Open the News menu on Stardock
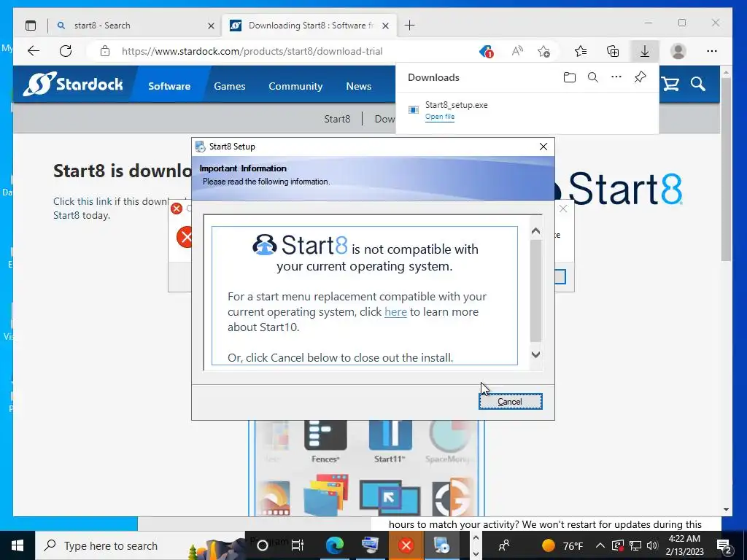Screen dimensions: 747x560 click(359, 86)
